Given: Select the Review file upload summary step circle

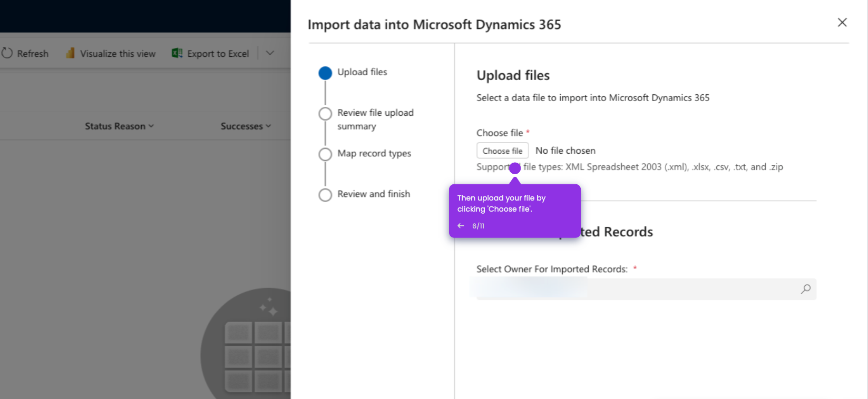Looking at the screenshot, I should pos(325,114).
